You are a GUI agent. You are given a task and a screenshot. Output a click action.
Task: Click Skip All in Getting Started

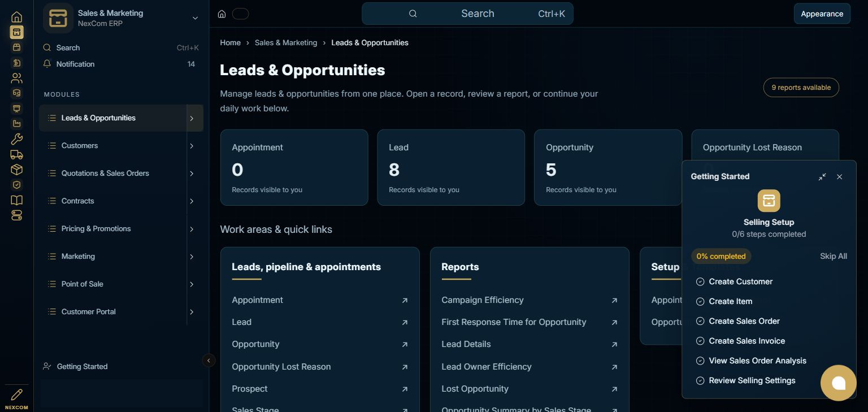pos(834,256)
